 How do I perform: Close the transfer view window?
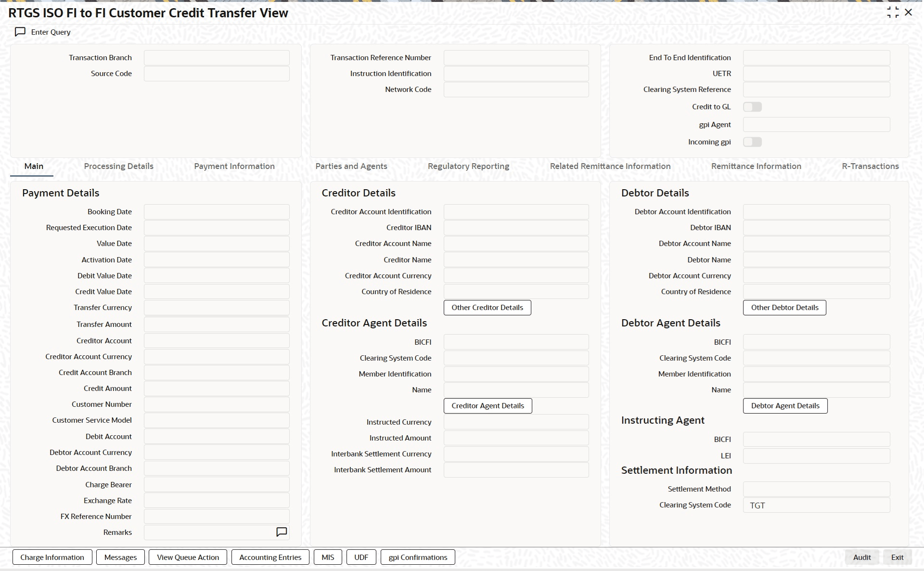[909, 13]
